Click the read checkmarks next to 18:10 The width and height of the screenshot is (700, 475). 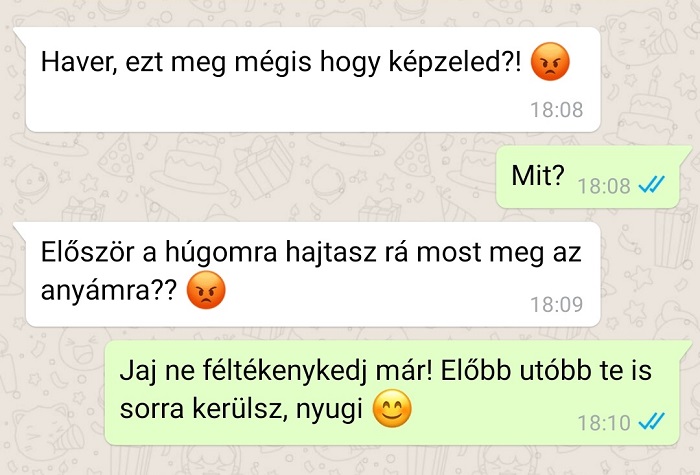(x=651, y=421)
